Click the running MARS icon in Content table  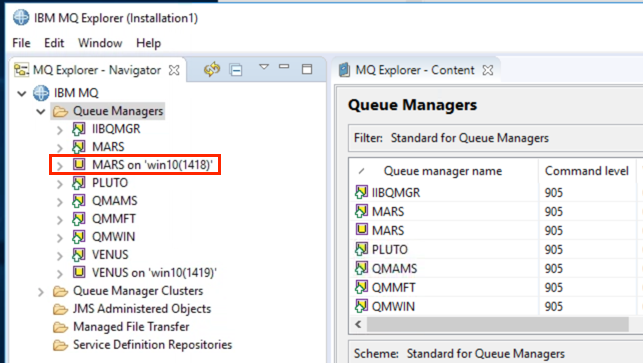tap(361, 211)
